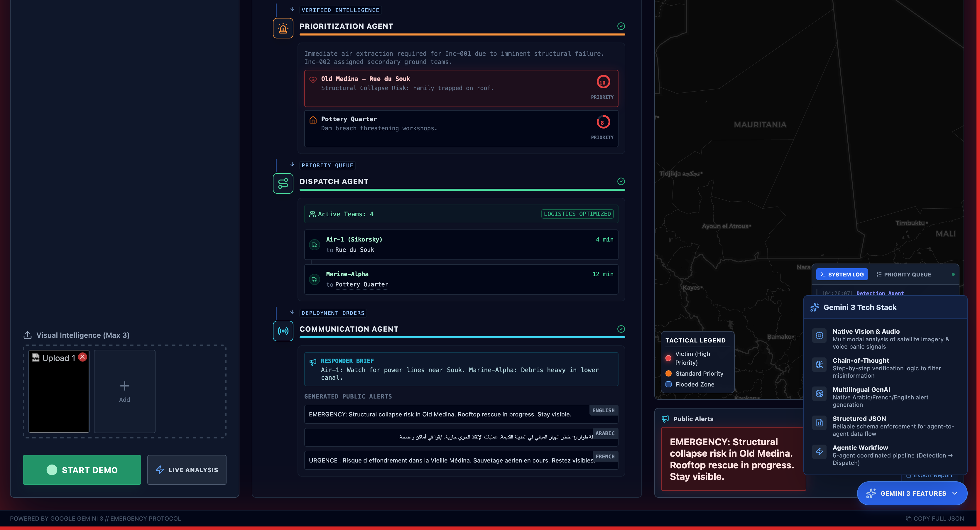Switch to the System Log tab
Screen dimensions: 980x530
842,275
